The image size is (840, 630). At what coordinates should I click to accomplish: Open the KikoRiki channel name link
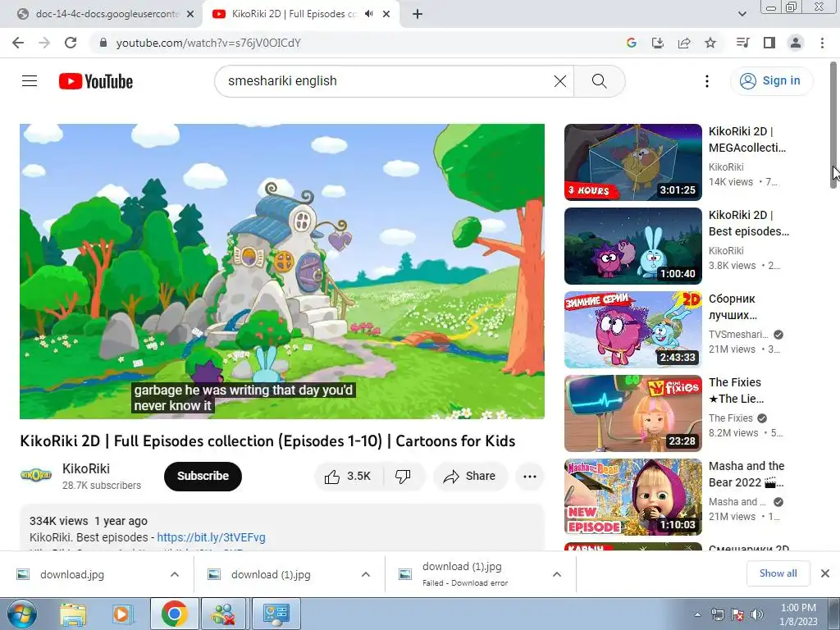(85, 468)
